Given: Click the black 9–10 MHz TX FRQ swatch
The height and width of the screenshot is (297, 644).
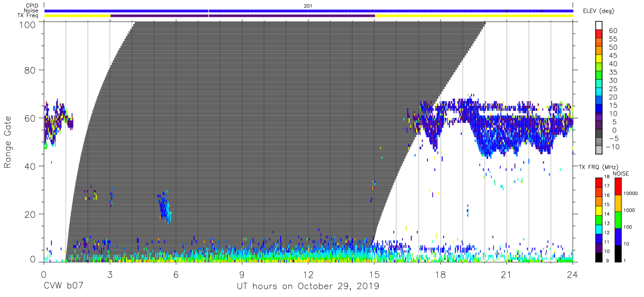Looking at the screenshot, I should coord(599,256).
